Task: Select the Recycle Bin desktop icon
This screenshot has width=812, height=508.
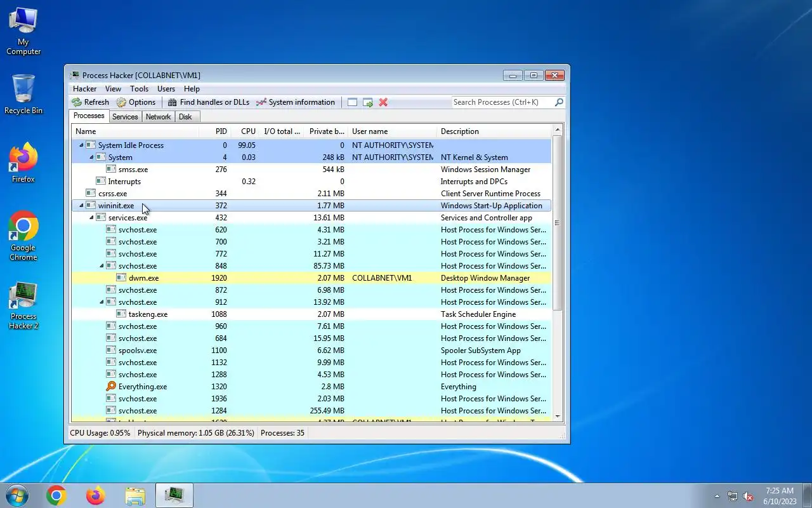Action: coord(23,94)
